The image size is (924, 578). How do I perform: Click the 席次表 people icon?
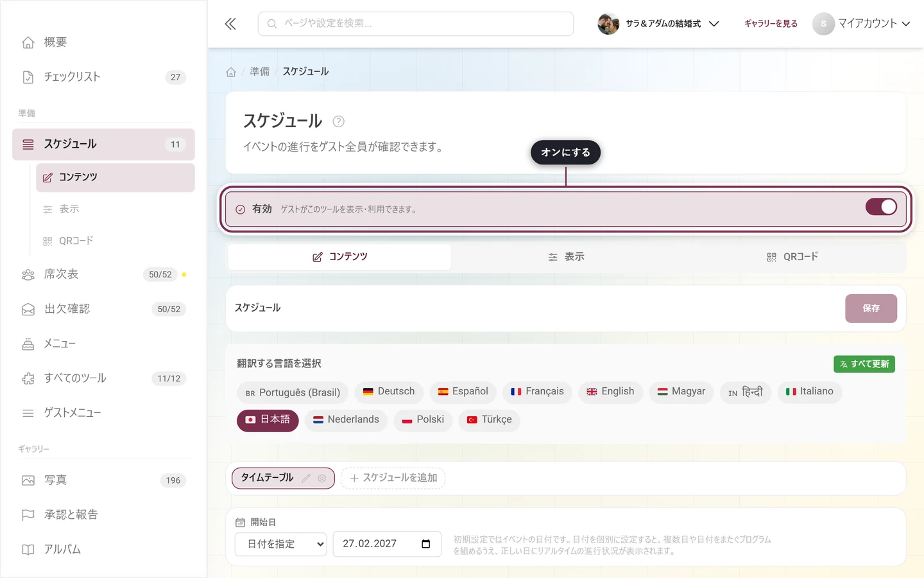coord(28,275)
